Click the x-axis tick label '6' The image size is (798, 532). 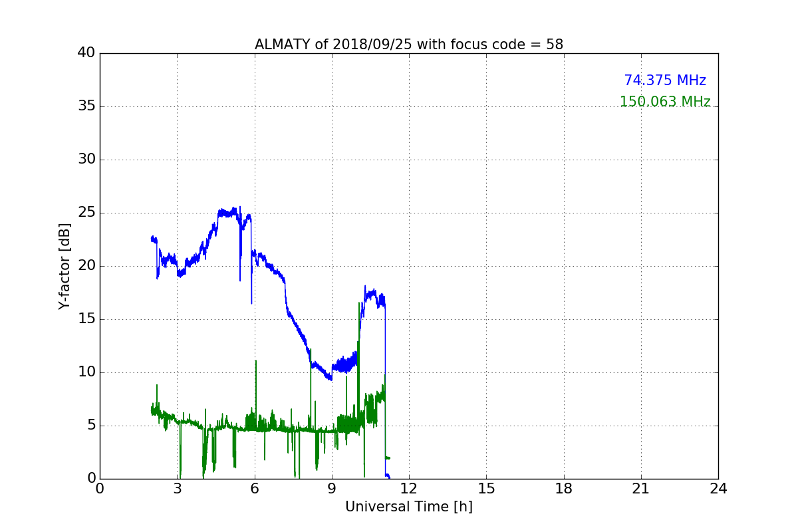click(255, 489)
